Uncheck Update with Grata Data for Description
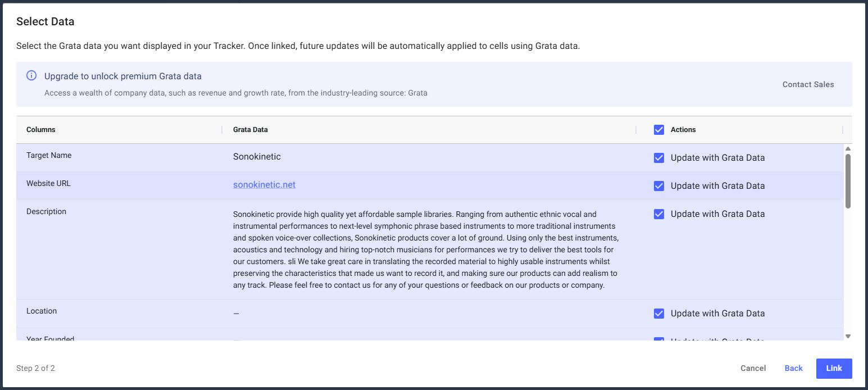Screen dimensions: 868x390 659,214
